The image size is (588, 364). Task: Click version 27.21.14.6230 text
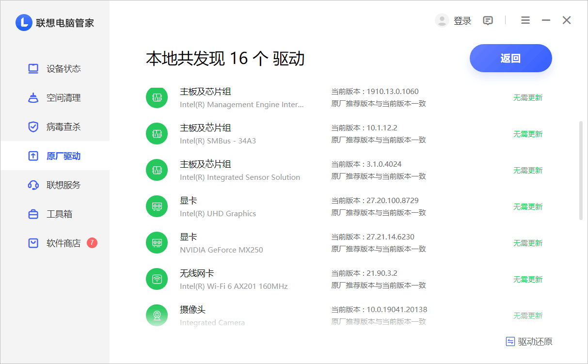391,237
